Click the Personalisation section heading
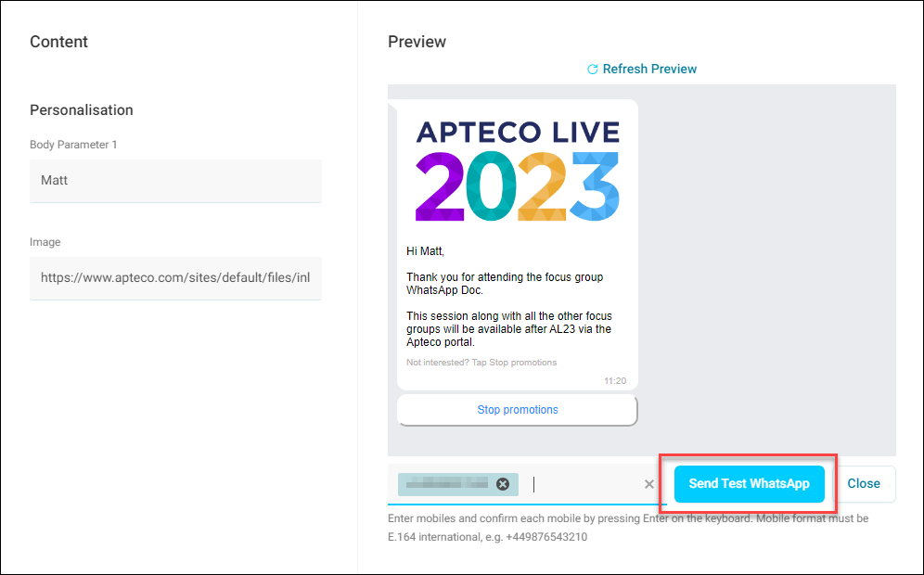 tap(82, 110)
